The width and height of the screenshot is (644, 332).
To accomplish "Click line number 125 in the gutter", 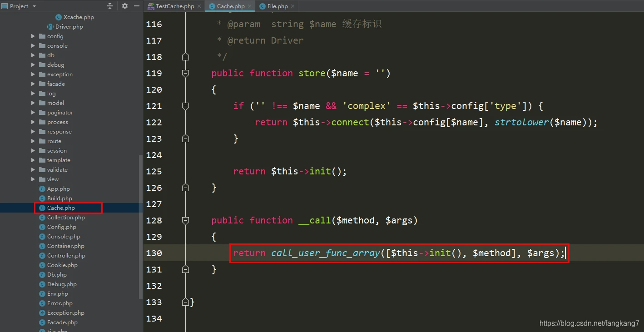I will click(154, 171).
